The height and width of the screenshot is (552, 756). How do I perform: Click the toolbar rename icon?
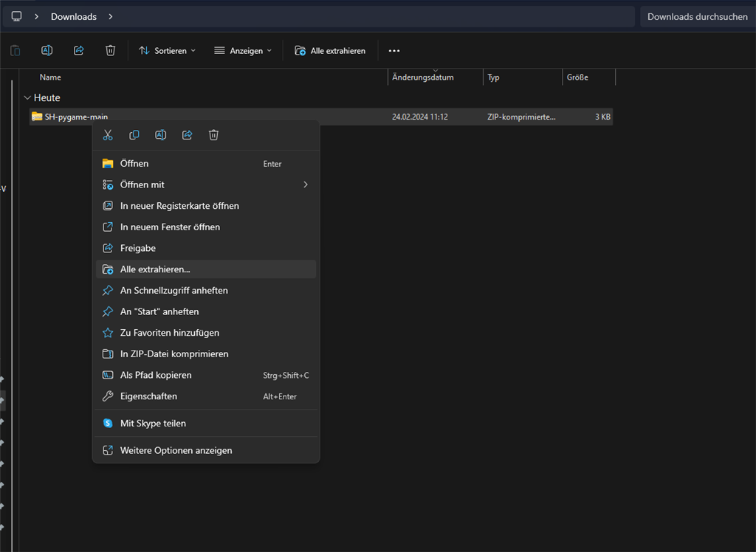pos(47,51)
